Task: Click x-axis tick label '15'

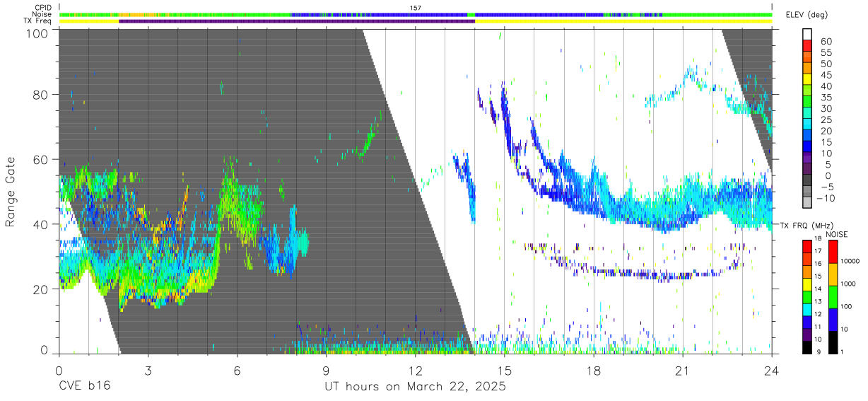Action: tap(505, 371)
